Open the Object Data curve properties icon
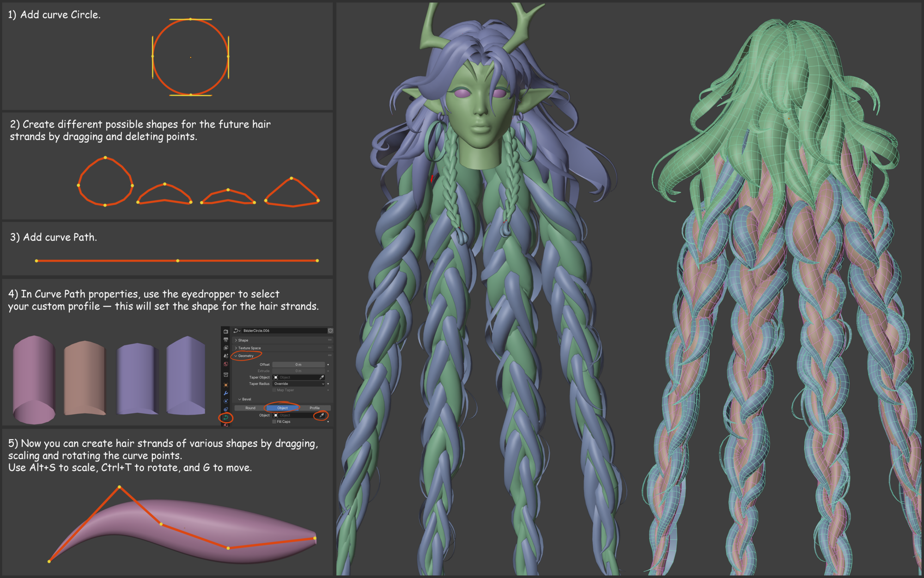The image size is (924, 578). pos(226,417)
